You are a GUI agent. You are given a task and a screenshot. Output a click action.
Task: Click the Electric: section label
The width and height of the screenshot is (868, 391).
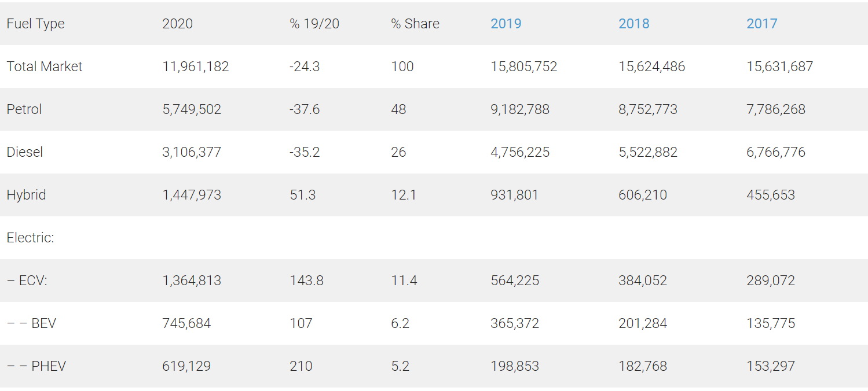click(30, 238)
